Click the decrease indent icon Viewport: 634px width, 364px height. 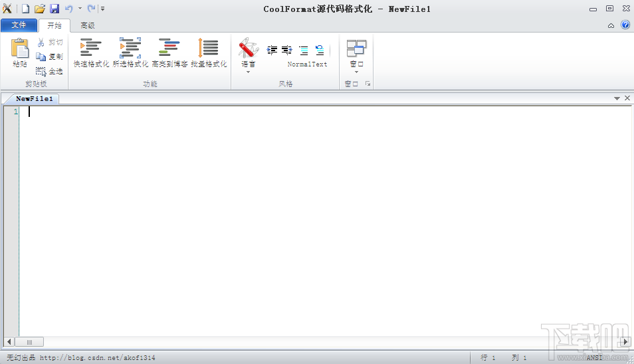[x=272, y=50]
